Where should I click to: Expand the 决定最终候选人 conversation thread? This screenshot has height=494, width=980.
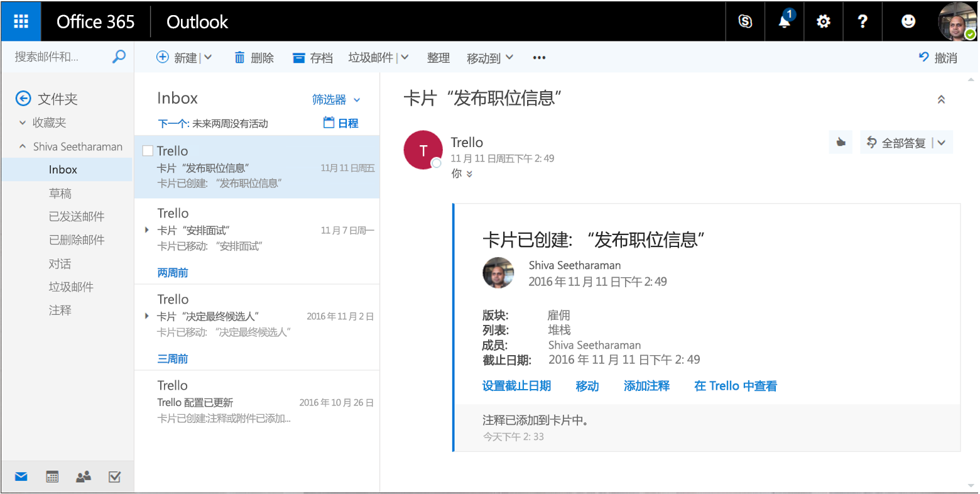147,316
